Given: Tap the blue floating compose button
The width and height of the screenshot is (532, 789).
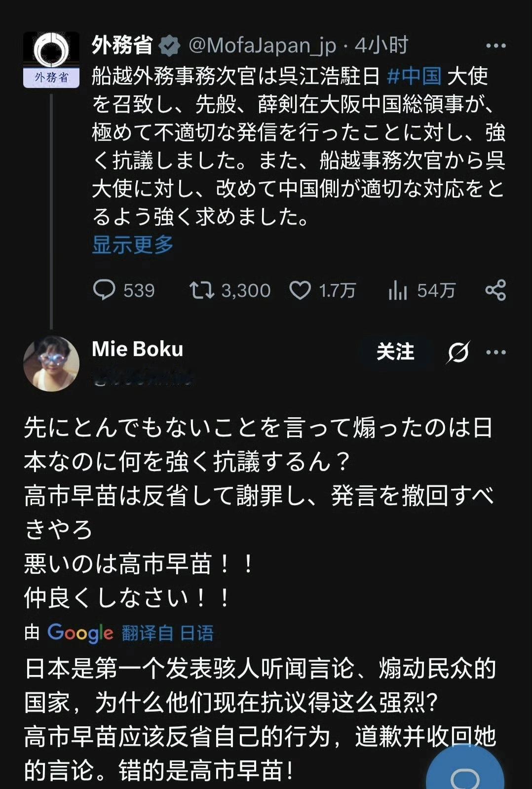Looking at the screenshot, I should (x=465, y=773).
